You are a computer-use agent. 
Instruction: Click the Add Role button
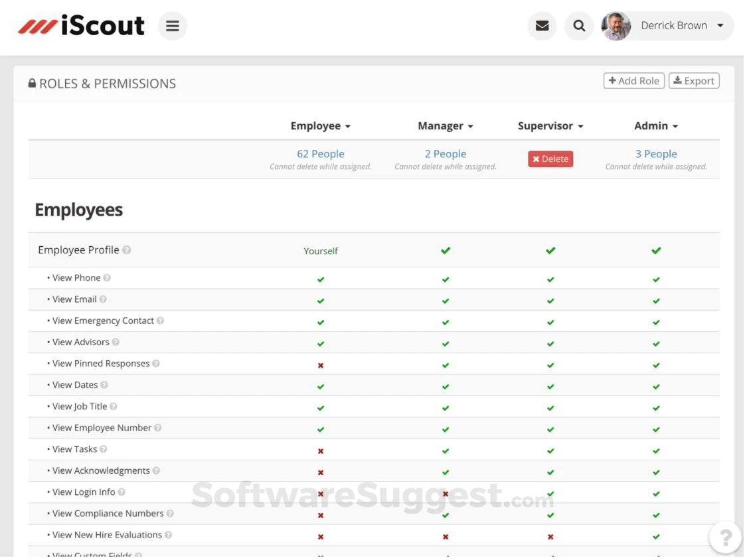point(633,80)
